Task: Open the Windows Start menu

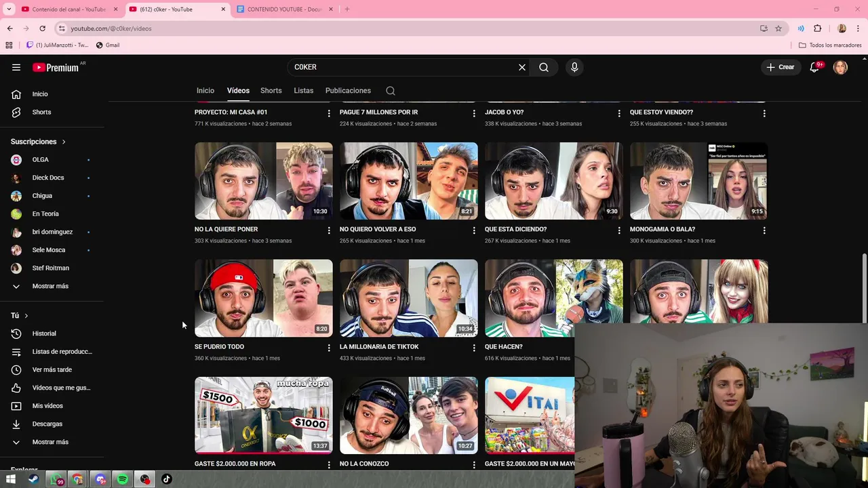Action: coord(11,479)
